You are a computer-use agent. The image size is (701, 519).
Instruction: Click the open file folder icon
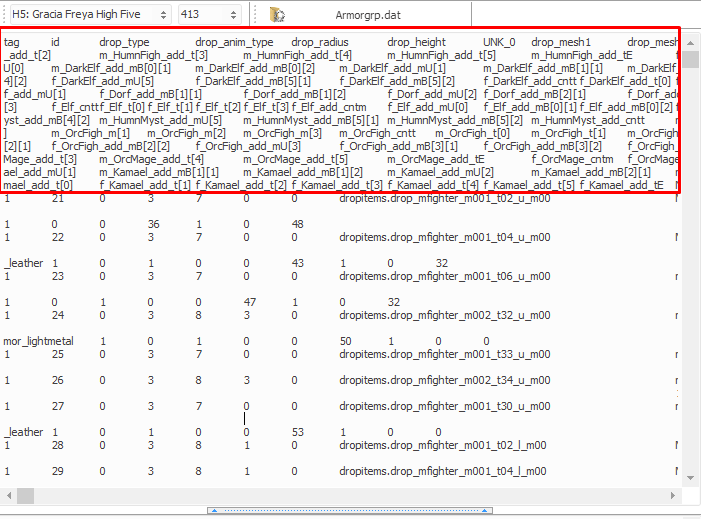[x=277, y=15]
